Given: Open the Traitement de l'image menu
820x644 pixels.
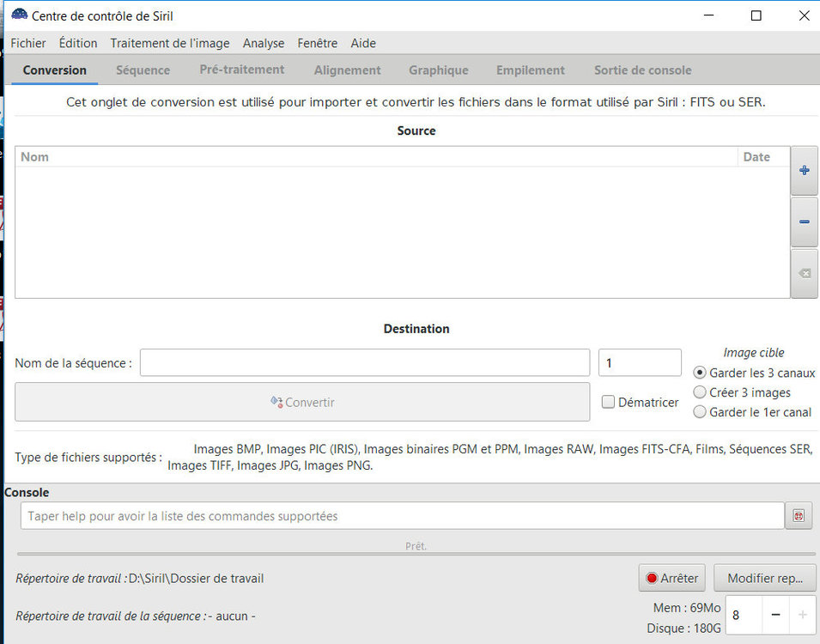Looking at the screenshot, I should pos(170,43).
